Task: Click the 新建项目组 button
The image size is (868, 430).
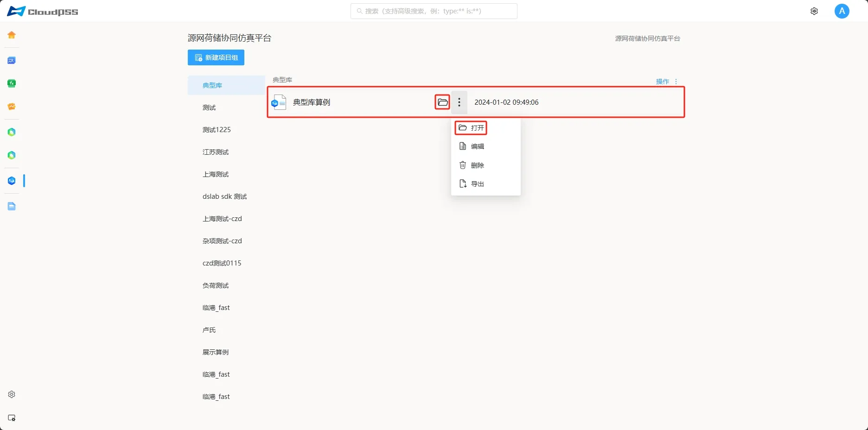Action: pos(216,57)
